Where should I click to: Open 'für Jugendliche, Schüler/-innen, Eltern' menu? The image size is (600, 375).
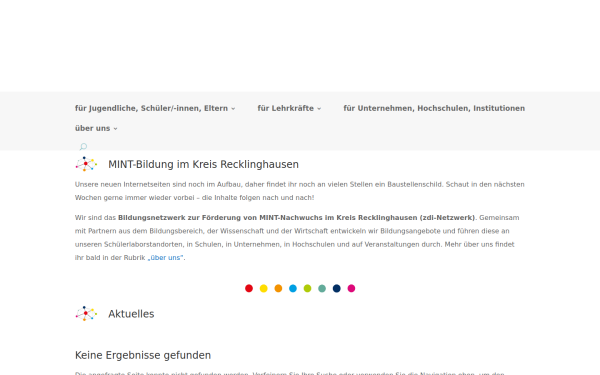pos(155,108)
